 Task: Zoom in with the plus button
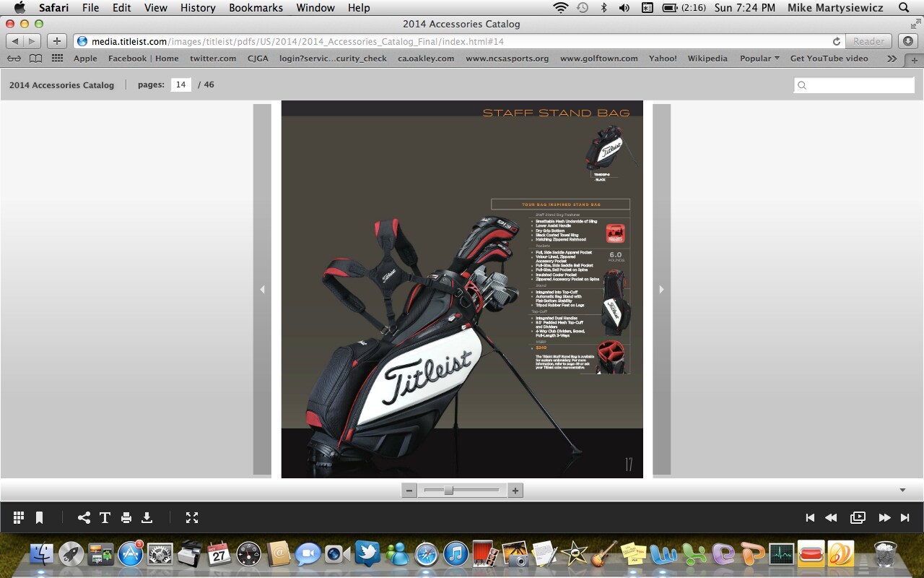tap(515, 491)
